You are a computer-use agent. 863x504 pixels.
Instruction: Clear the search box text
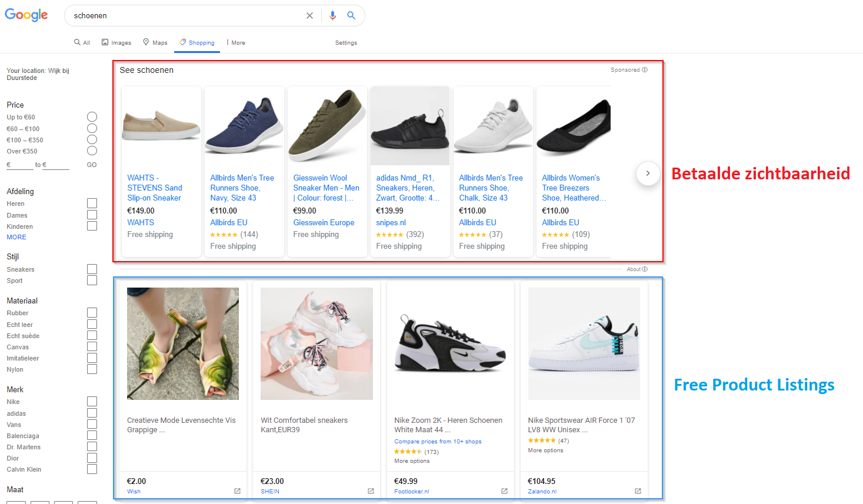[309, 16]
